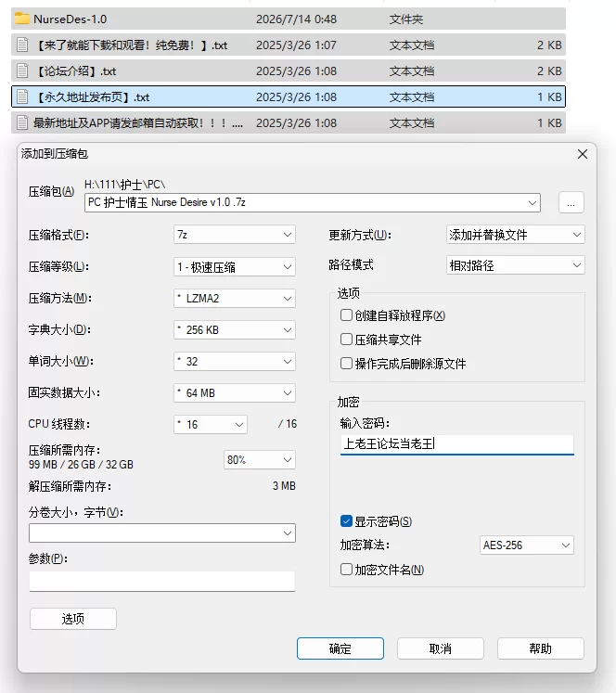The image size is (616, 693).
Task: Select the 【论坛介绍】.txt file name
Action: click(75, 71)
